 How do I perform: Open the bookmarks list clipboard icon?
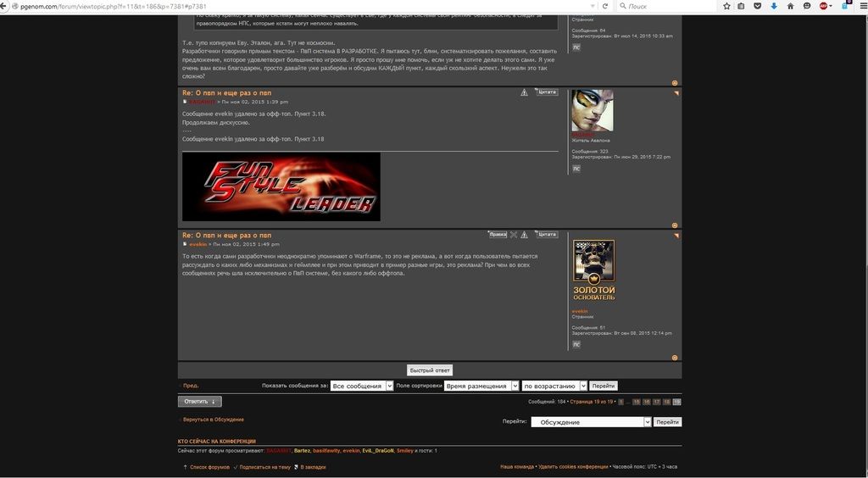(x=741, y=6)
